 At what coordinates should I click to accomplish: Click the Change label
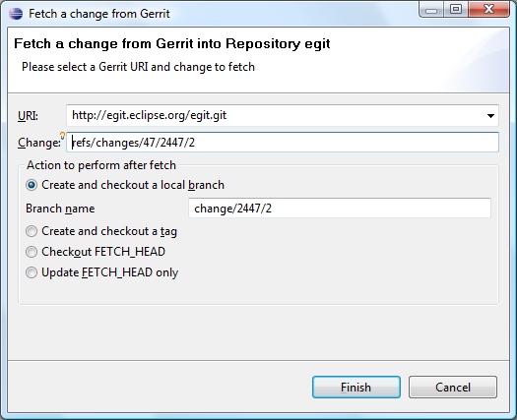(x=39, y=143)
